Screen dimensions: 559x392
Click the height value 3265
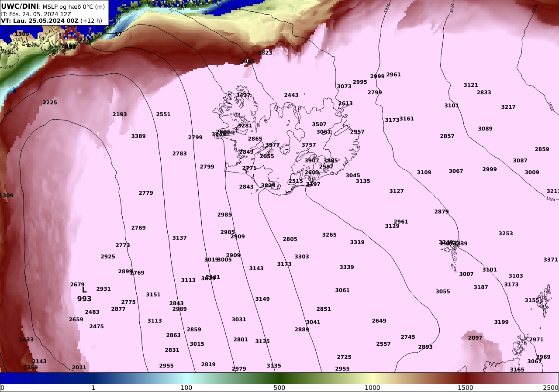tap(329, 235)
